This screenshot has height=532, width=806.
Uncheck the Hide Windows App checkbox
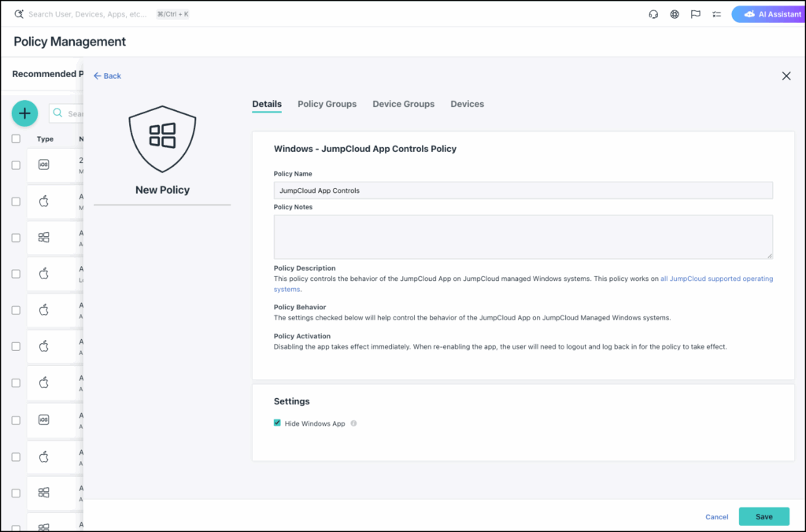(x=277, y=423)
